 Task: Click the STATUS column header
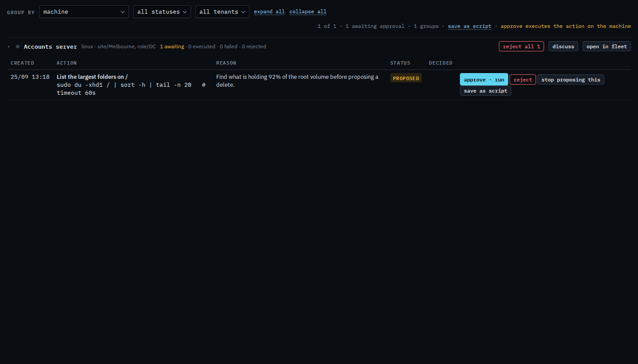(400, 63)
